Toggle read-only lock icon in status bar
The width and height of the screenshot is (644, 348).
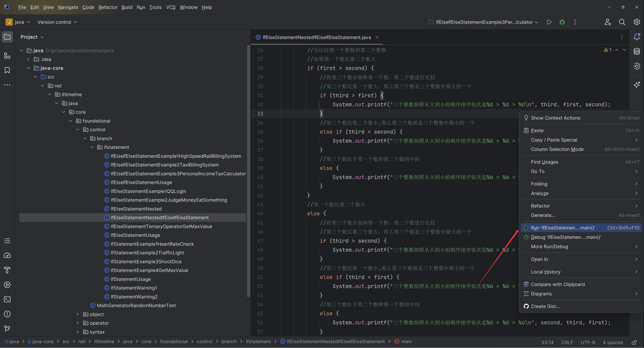(x=634, y=342)
